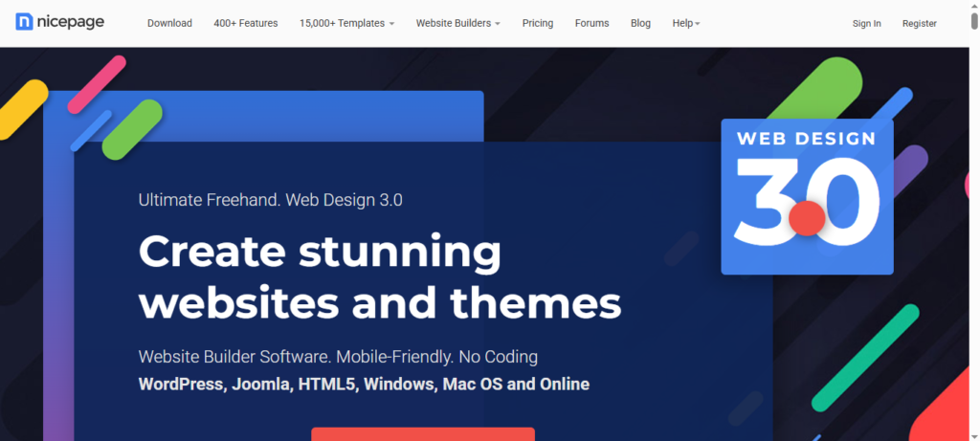Open the Pricing page
Screen dimensions: 980x441
pos(538,23)
